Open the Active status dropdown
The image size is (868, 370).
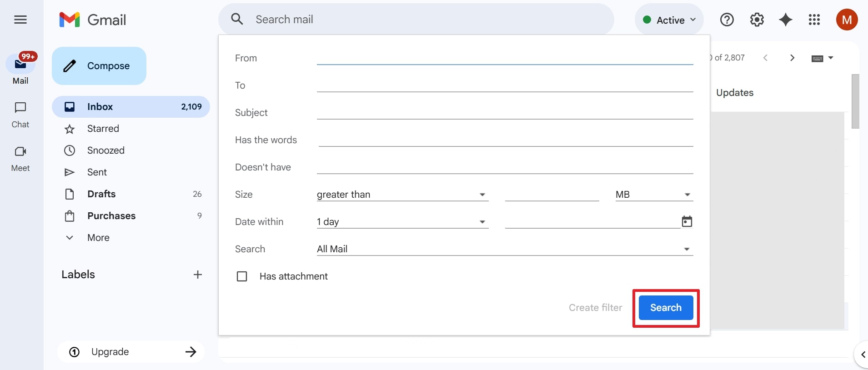669,20
